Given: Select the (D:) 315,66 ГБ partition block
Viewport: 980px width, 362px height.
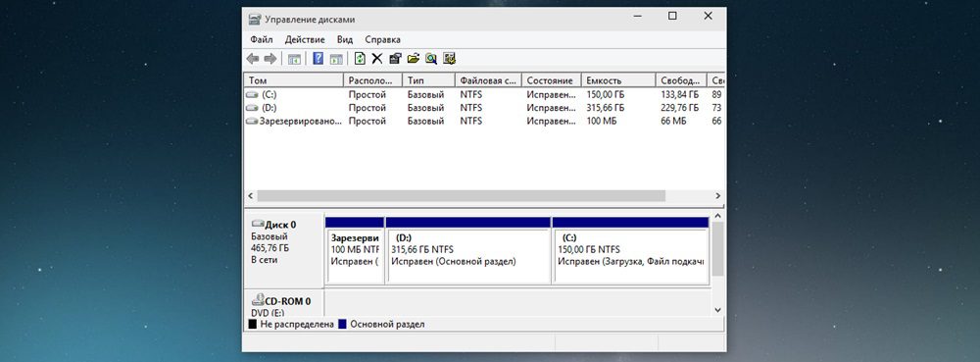Looking at the screenshot, I should (468, 251).
